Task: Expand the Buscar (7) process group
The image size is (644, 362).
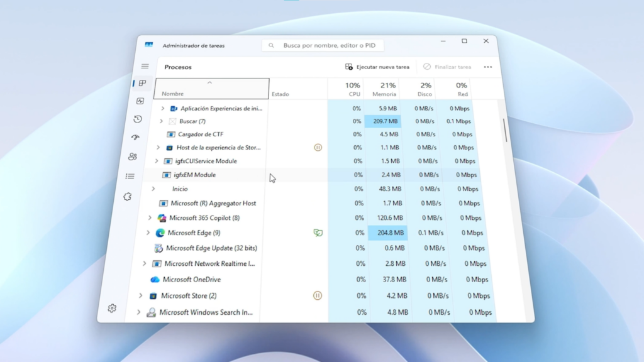Action: point(161,121)
